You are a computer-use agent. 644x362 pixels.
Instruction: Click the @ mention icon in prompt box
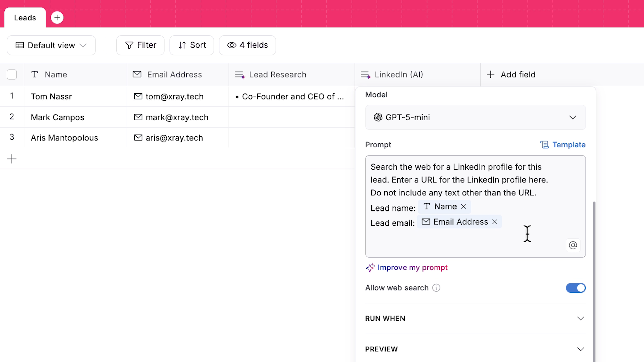click(x=573, y=245)
